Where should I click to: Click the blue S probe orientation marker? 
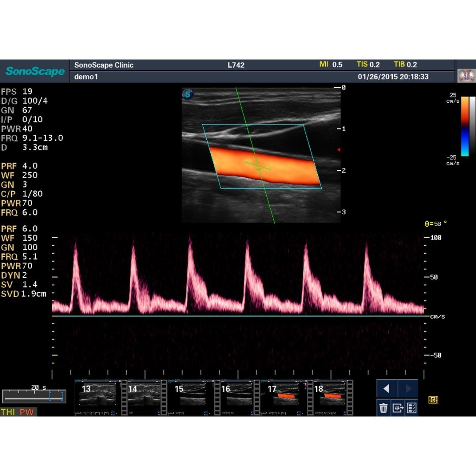coord(188,94)
